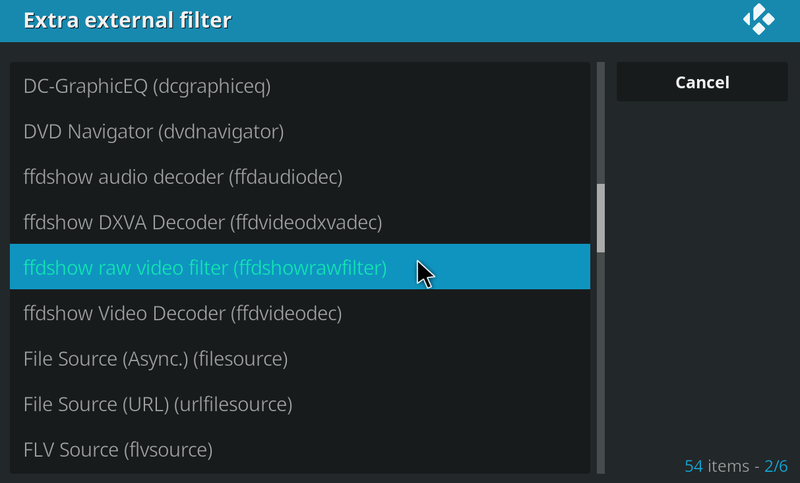Click scrollbar track below the thumb
Viewport: 800px width, 483px height.
[x=601, y=360]
